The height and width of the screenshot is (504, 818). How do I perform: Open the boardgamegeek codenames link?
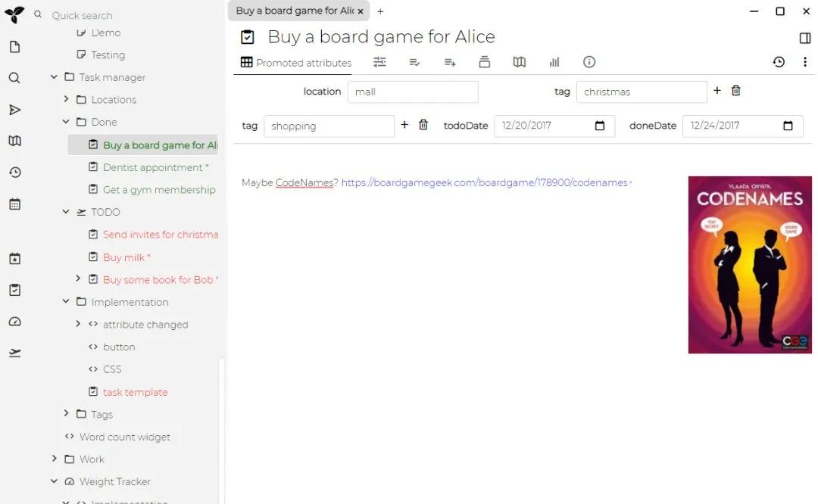point(485,182)
